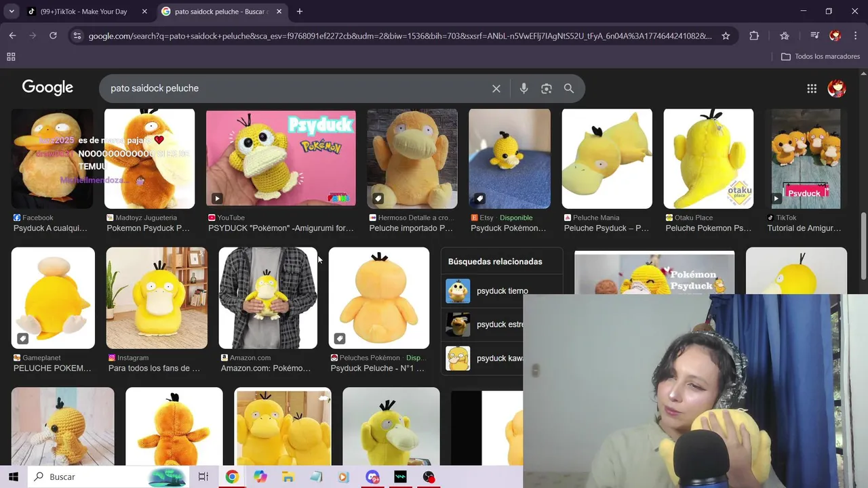Close the TikTok tab

click(144, 12)
